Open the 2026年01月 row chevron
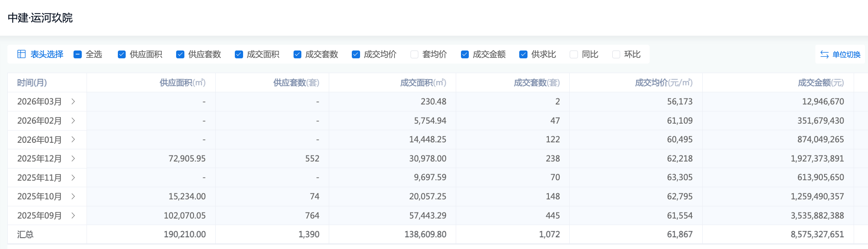Image resolution: width=868 pixels, height=249 pixels. [73, 140]
